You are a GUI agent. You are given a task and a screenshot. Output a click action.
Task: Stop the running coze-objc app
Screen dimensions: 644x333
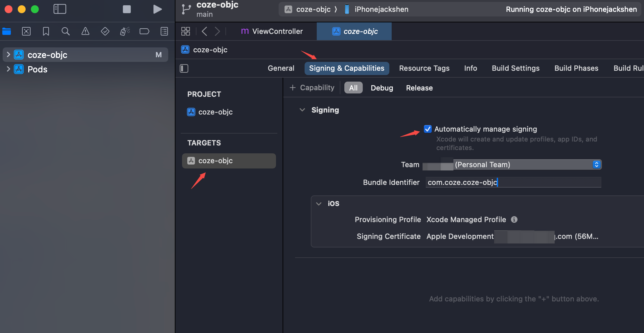coord(127,9)
